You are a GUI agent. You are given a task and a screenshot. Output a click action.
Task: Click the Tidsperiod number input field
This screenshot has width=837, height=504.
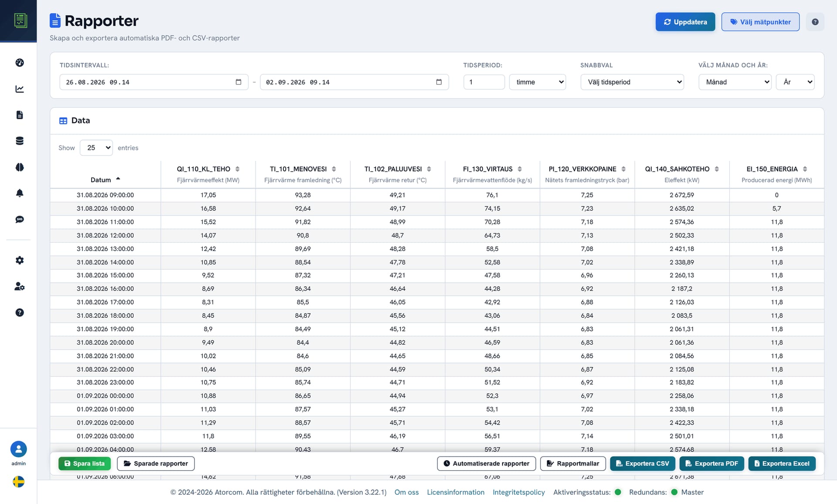(484, 82)
